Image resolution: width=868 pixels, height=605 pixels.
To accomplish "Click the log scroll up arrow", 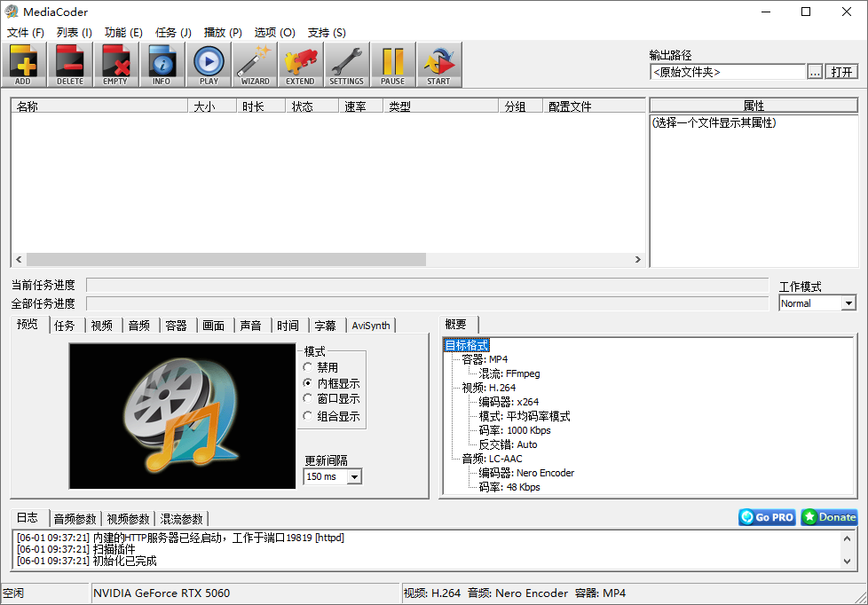I will tap(847, 538).
